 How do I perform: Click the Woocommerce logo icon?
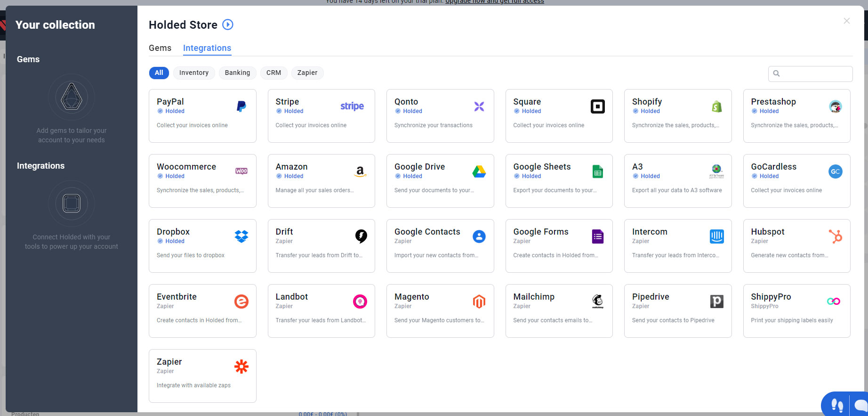coord(241,171)
